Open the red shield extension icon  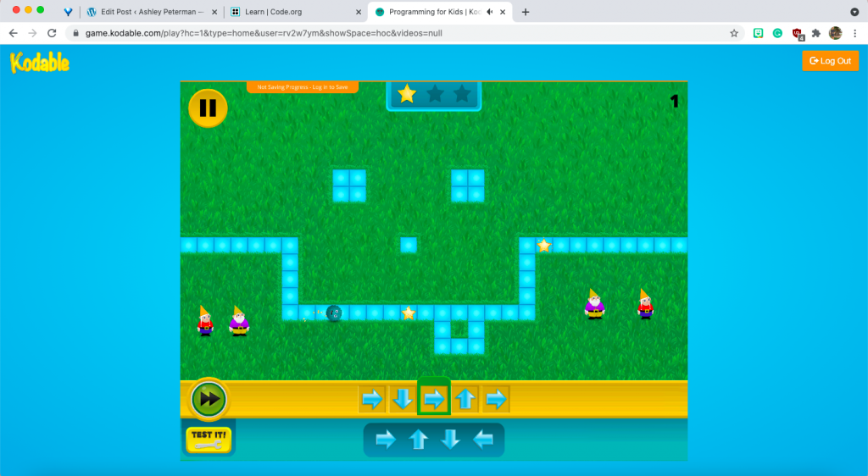pyautogui.click(x=797, y=34)
